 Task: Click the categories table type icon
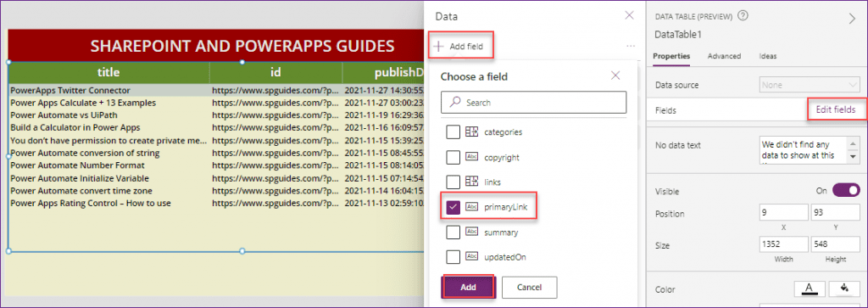(471, 132)
